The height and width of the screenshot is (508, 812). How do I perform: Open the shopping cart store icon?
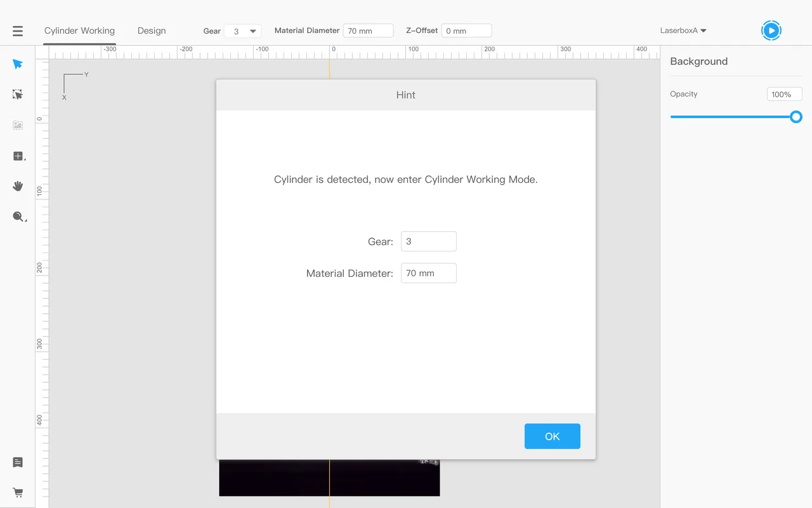[x=18, y=493]
